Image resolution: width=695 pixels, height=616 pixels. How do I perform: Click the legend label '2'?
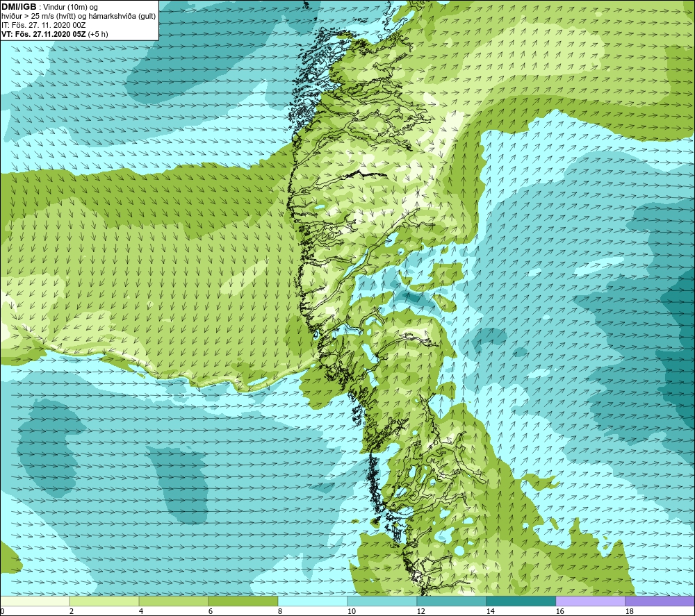(x=72, y=611)
